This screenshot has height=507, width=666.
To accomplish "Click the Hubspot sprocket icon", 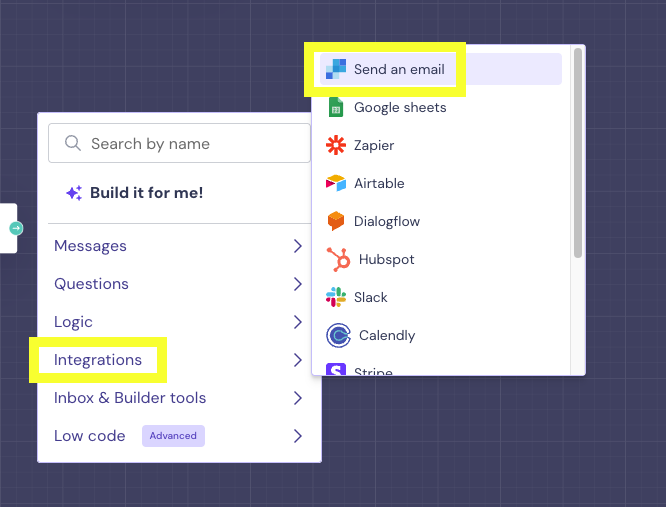I will click(338, 259).
